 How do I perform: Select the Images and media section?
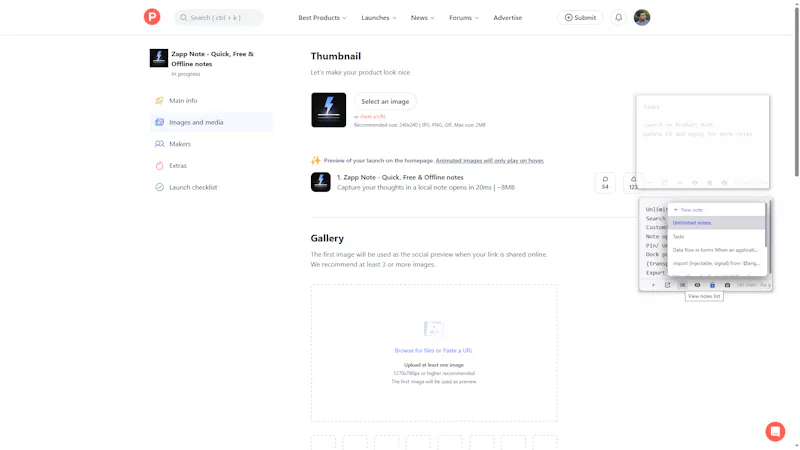(x=211, y=122)
